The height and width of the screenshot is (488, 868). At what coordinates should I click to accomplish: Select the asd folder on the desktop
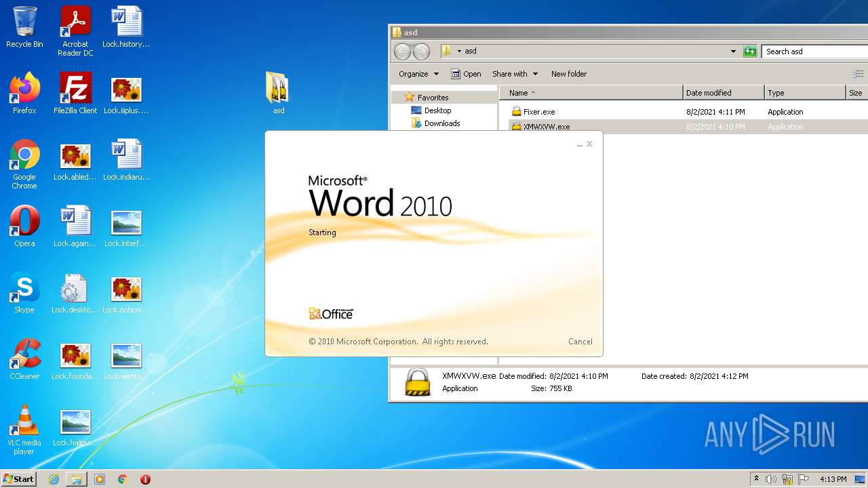click(278, 92)
